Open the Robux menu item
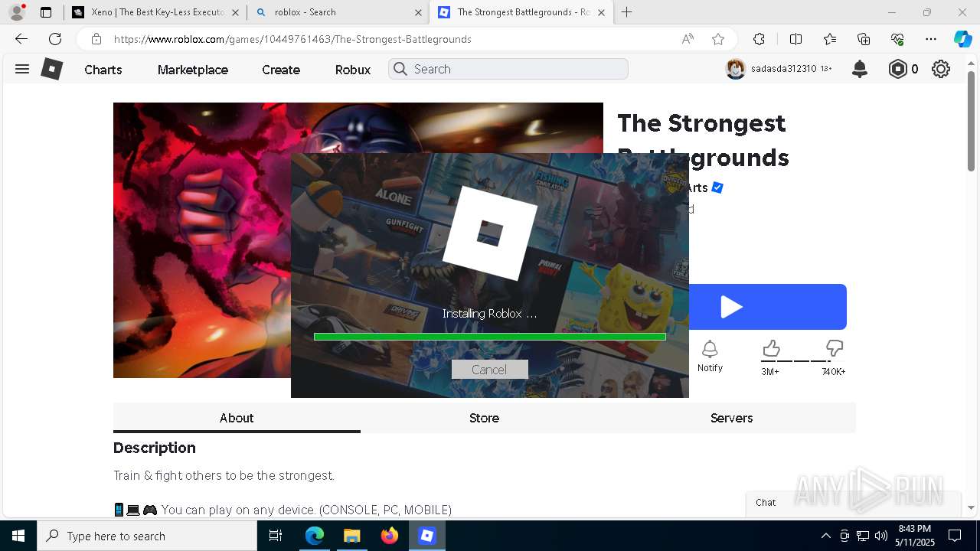The height and width of the screenshot is (551, 980). point(353,70)
